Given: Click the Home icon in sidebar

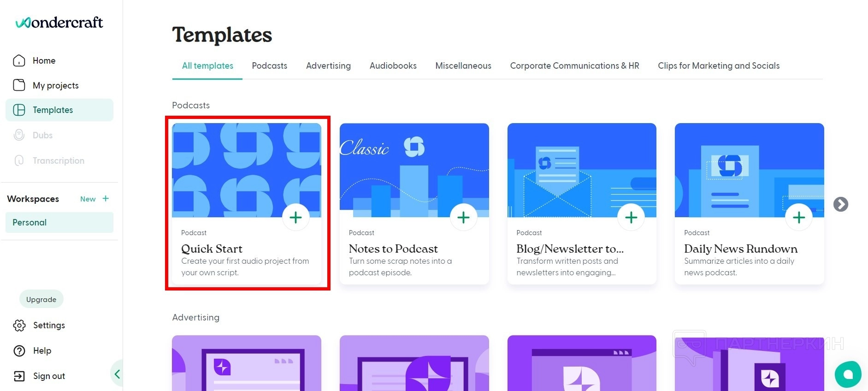Looking at the screenshot, I should pyautogui.click(x=19, y=61).
